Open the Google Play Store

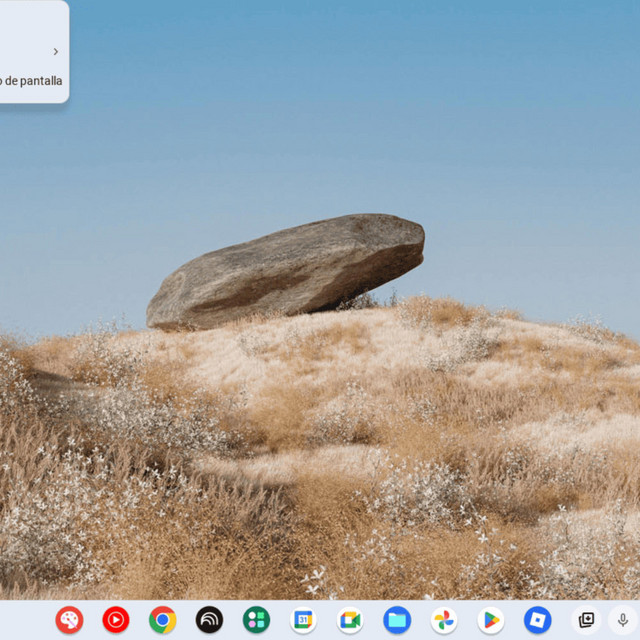[x=491, y=620]
